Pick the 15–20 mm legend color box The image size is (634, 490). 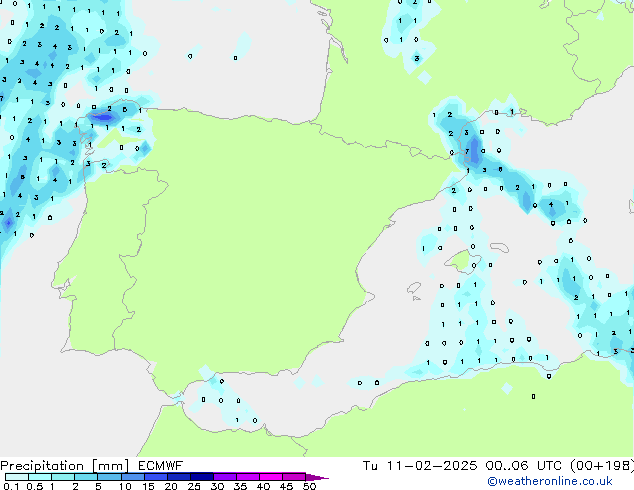pyautogui.click(x=155, y=477)
